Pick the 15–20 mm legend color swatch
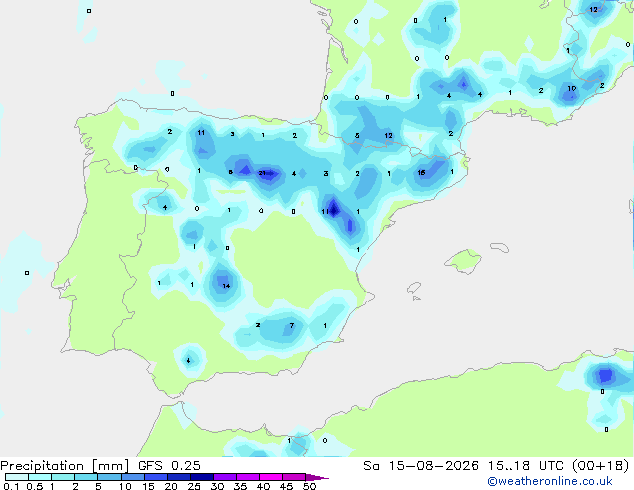 (x=156, y=477)
